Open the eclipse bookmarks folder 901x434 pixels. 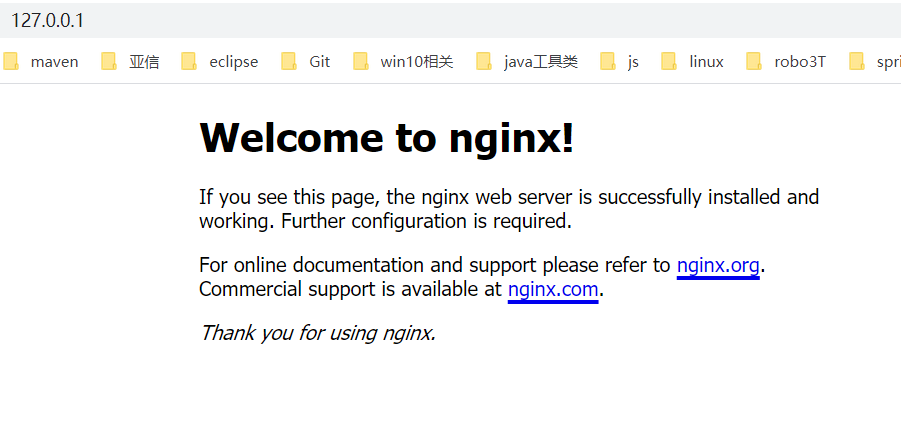pos(220,62)
